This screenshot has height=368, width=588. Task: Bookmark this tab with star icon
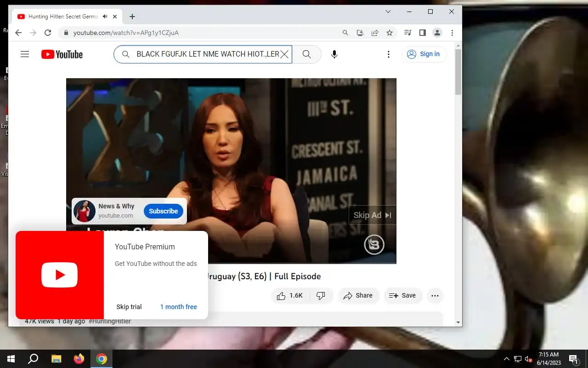click(x=390, y=33)
